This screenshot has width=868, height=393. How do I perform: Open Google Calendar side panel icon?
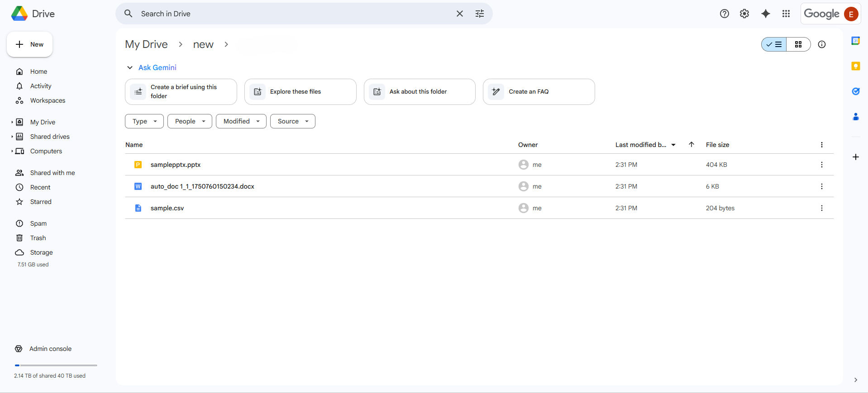pyautogui.click(x=855, y=41)
